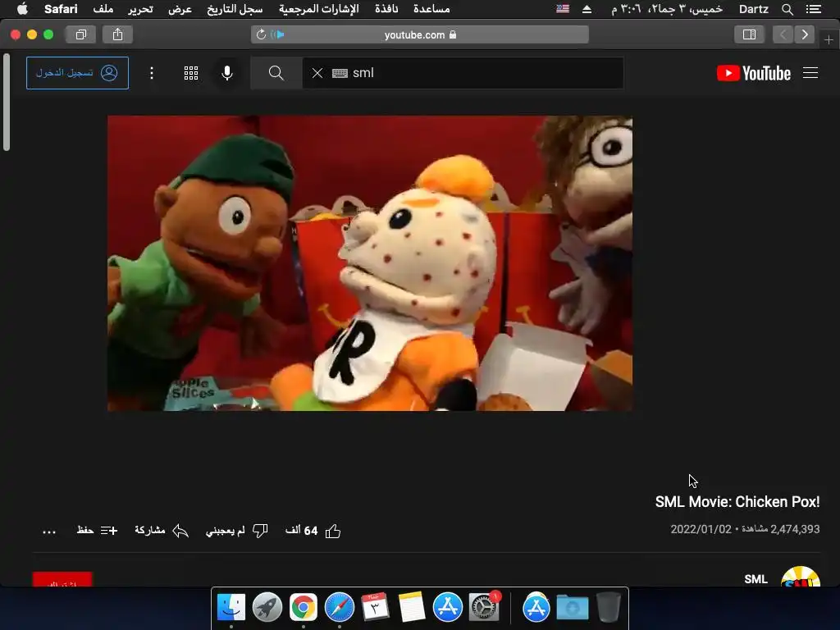This screenshot has width=840, height=630.
Task: Go back with Safari left arrow
Action: [783, 34]
